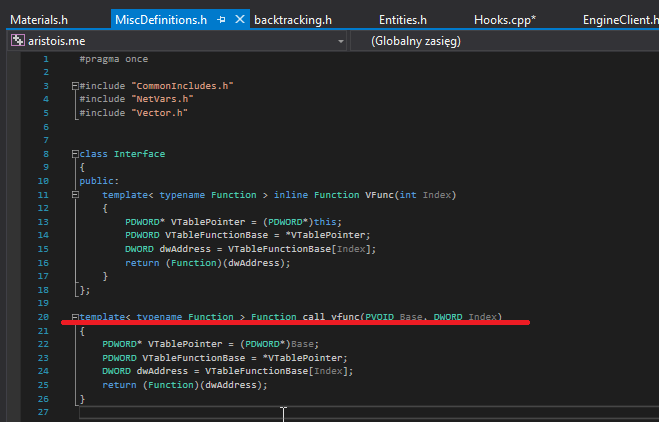Switch to the backtracking.h tab
659x422 pixels.
coord(293,19)
